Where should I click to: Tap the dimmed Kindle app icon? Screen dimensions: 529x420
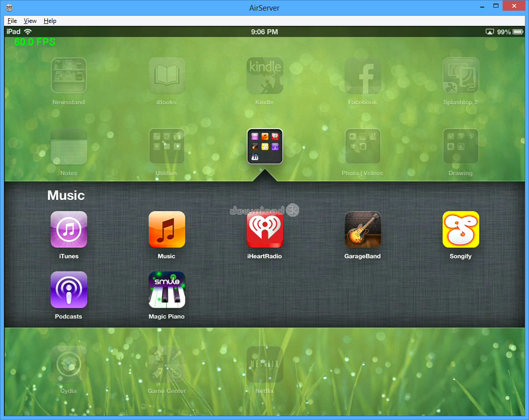tap(264, 76)
